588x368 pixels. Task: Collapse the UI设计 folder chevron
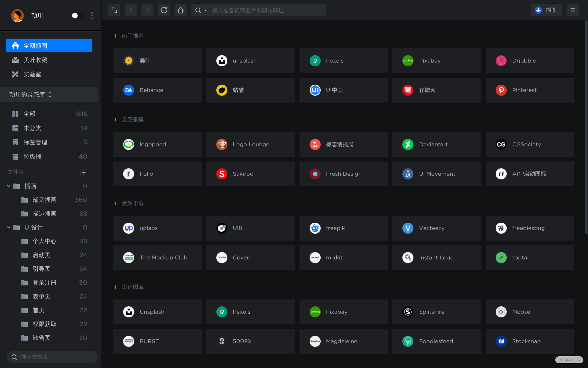9,227
